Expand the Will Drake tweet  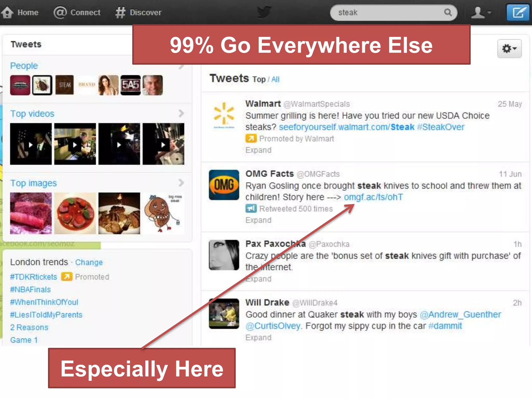click(258, 337)
